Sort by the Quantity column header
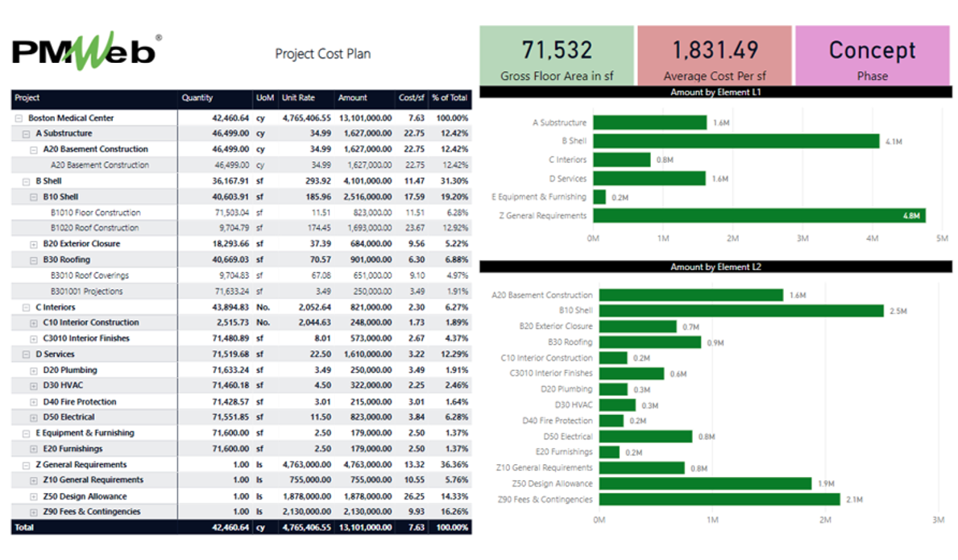 pos(197,98)
